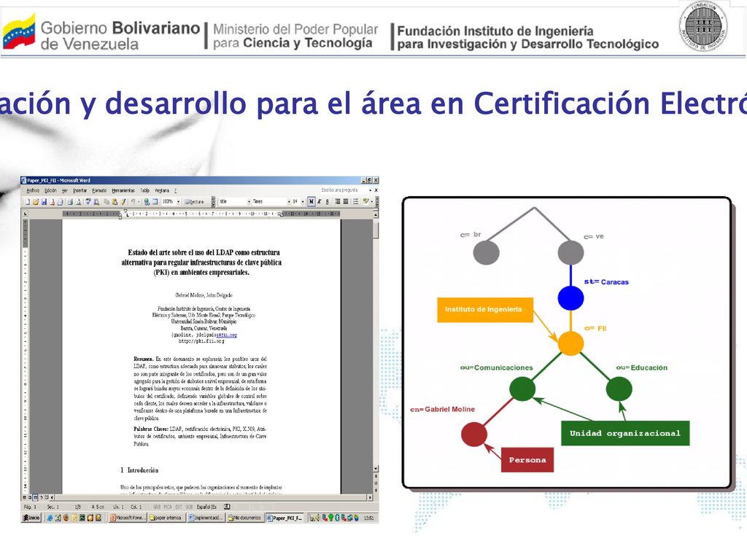Click the Inicio start button

tap(32, 518)
